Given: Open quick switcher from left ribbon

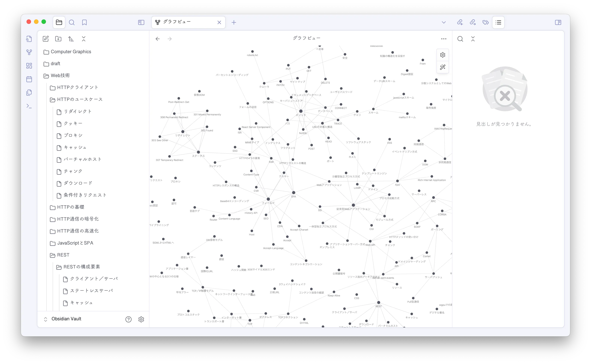Looking at the screenshot, I should tap(29, 39).
